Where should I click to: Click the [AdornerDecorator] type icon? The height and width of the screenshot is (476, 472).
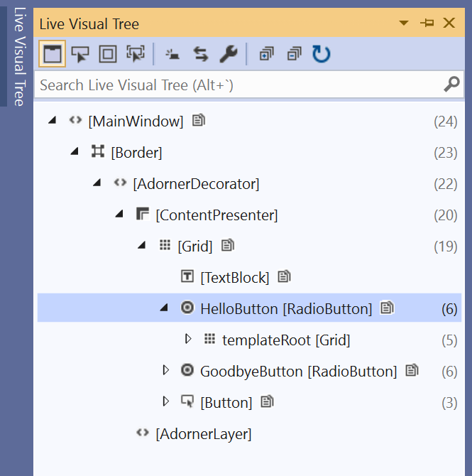click(120, 183)
